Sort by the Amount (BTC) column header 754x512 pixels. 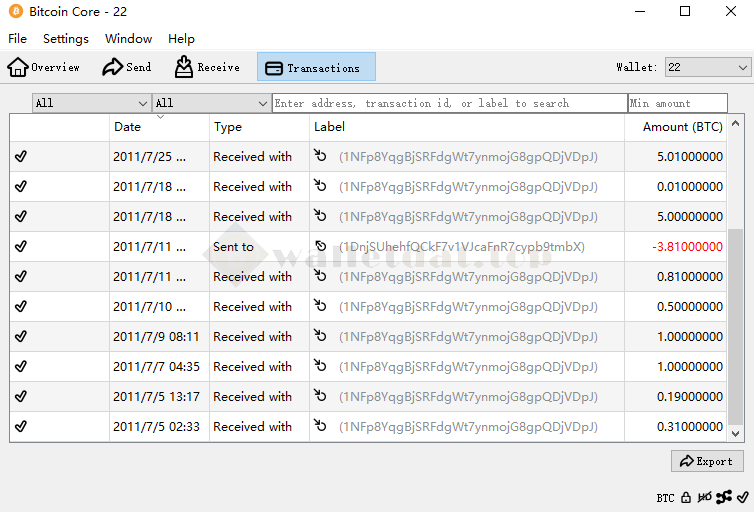pos(682,127)
